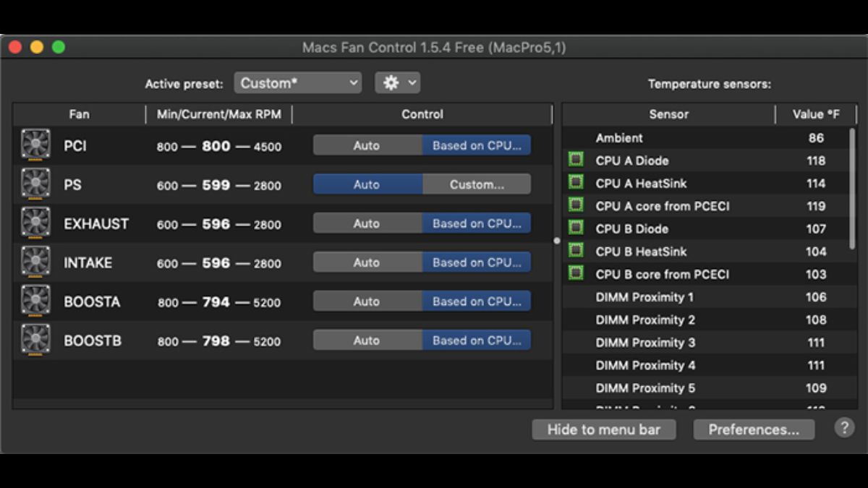Click the splitter handle between the panels
868x488 pixels.
point(557,241)
